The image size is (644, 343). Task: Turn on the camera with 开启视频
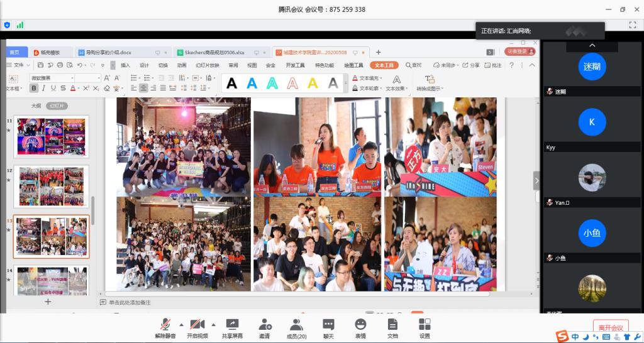coord(196,325)
